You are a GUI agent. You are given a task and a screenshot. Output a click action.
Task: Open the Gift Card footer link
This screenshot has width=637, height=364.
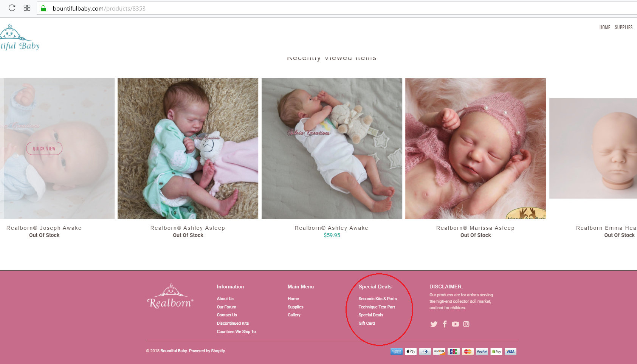[x=367, y=323]
